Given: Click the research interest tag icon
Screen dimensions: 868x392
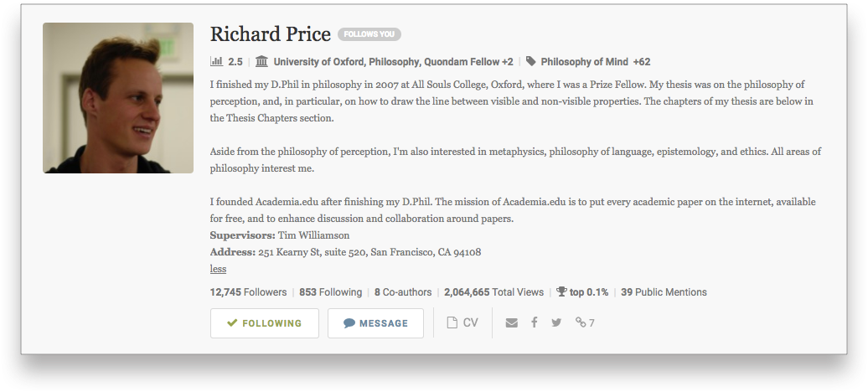Looking at the screenshot, I should [531, 61].
